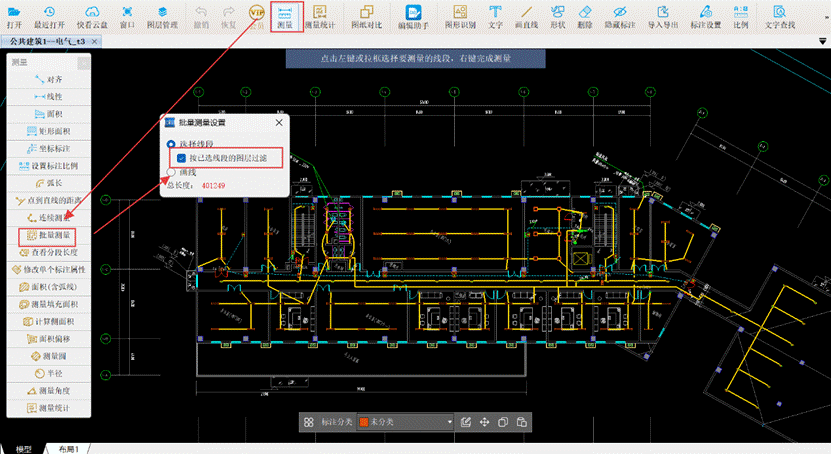Expand the toolbar overflow arrow at right

[x=827, y=17]
